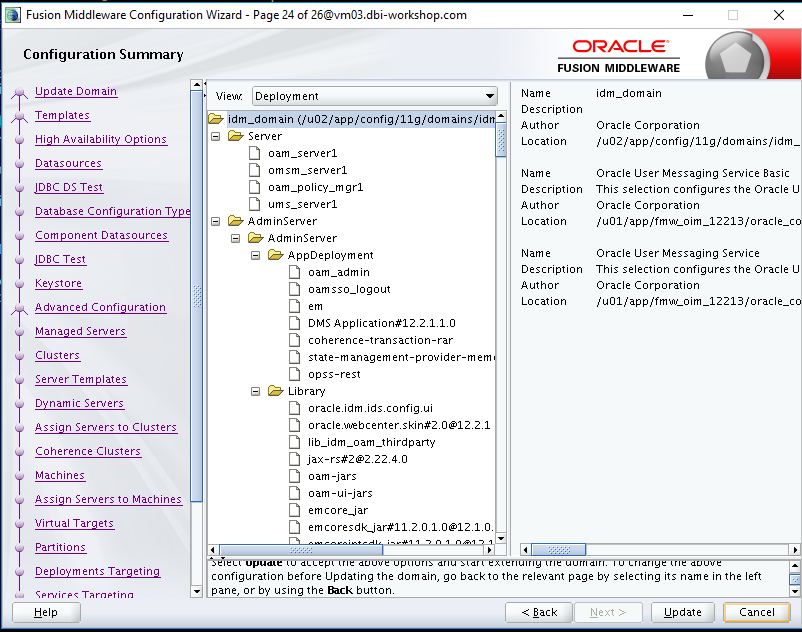
Task: Go to Database Configuration Type step
Action: 113,211
